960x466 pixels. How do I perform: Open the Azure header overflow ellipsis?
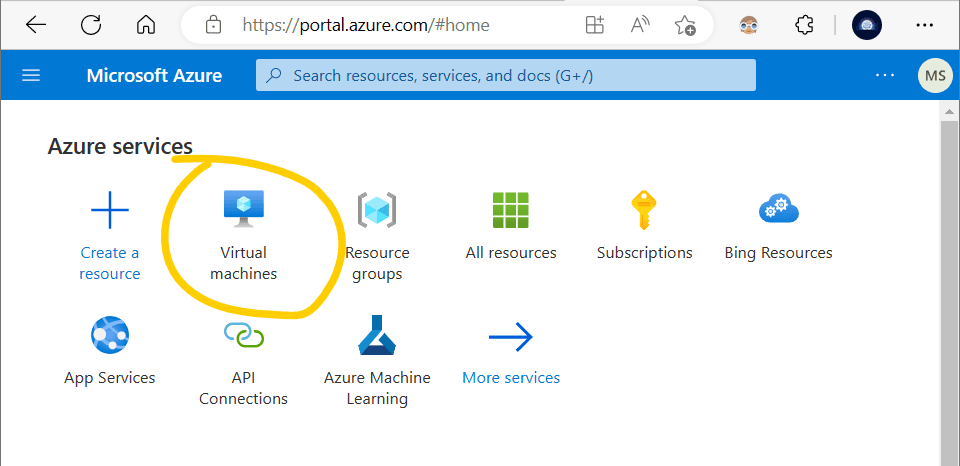(885, 75)
